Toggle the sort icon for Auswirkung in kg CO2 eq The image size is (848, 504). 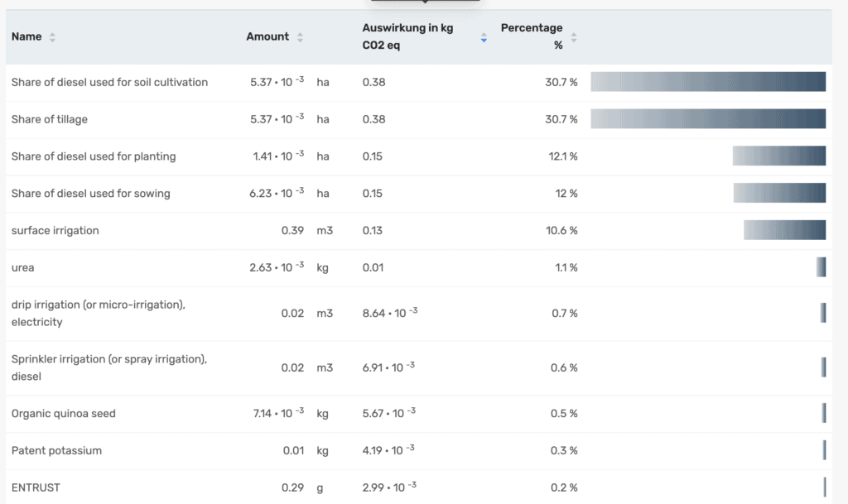click(x=484, y=37)
